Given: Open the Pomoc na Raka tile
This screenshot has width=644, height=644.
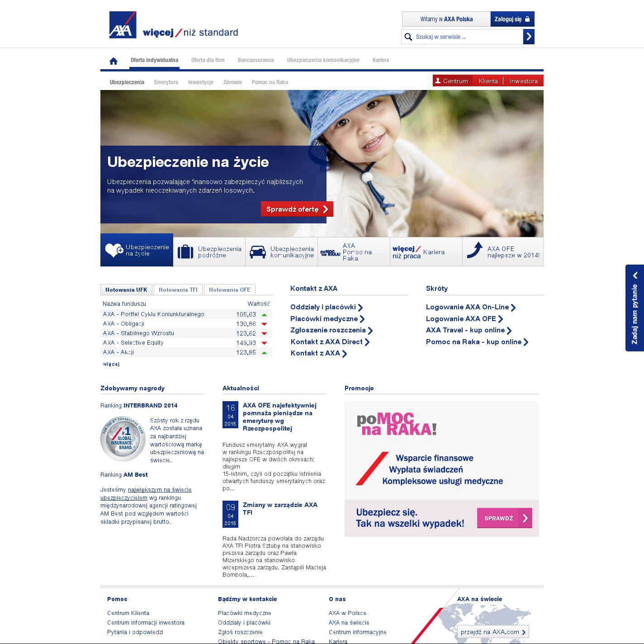Looking at the screenshot, I should click(354, 252).
